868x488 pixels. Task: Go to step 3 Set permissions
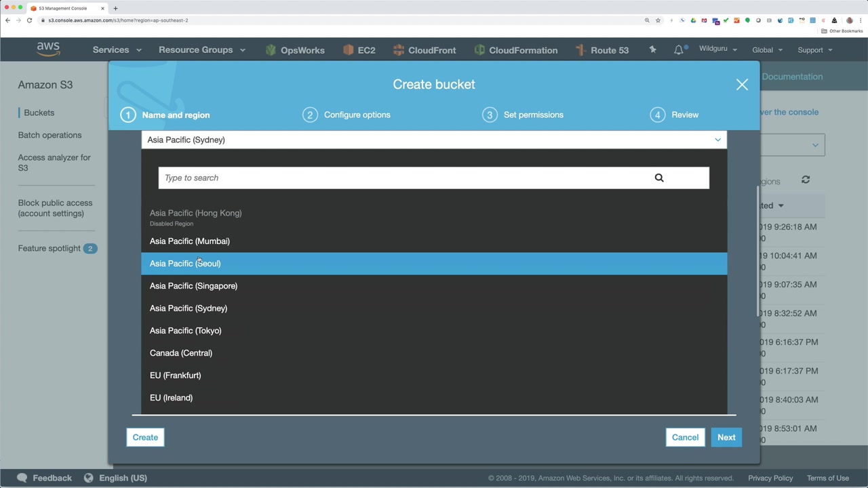(x=523, y=115)
